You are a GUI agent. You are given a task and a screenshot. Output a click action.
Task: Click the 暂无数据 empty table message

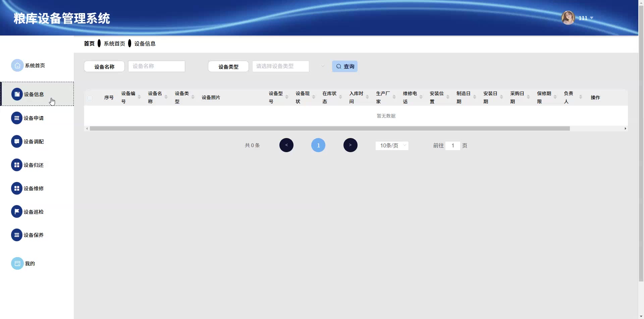[386, 116]
